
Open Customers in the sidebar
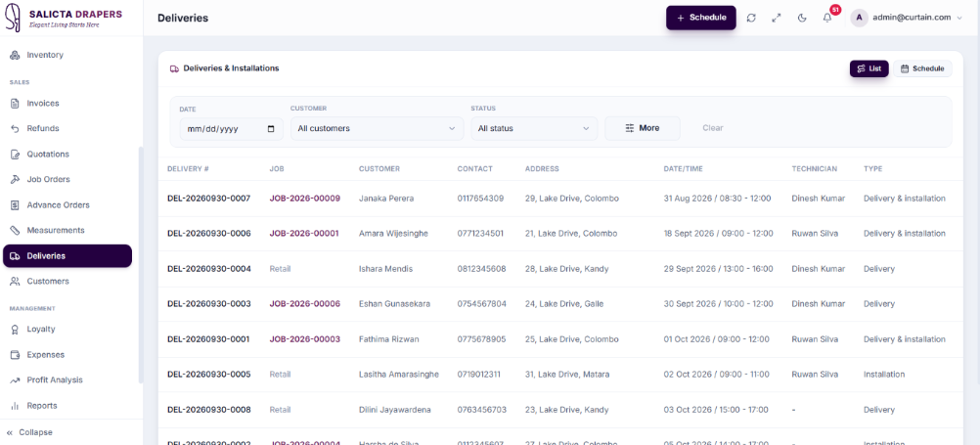pos(67,282)
